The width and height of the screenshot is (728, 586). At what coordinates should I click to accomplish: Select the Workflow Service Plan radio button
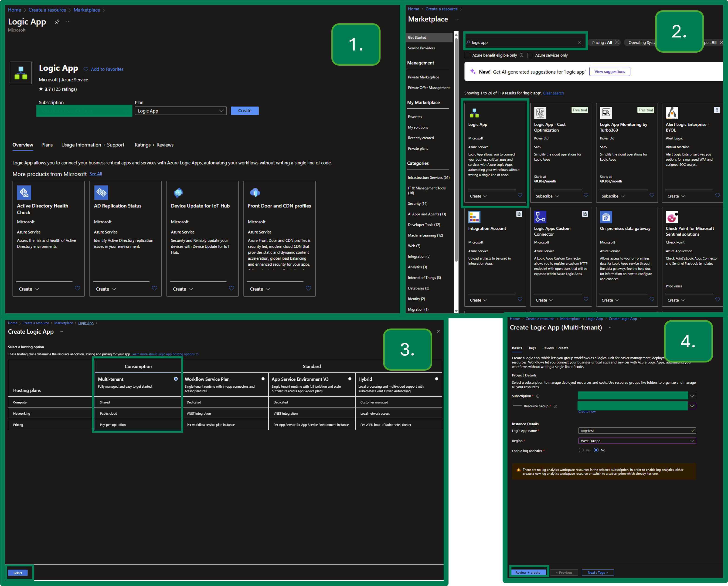[x=263, y=379]
